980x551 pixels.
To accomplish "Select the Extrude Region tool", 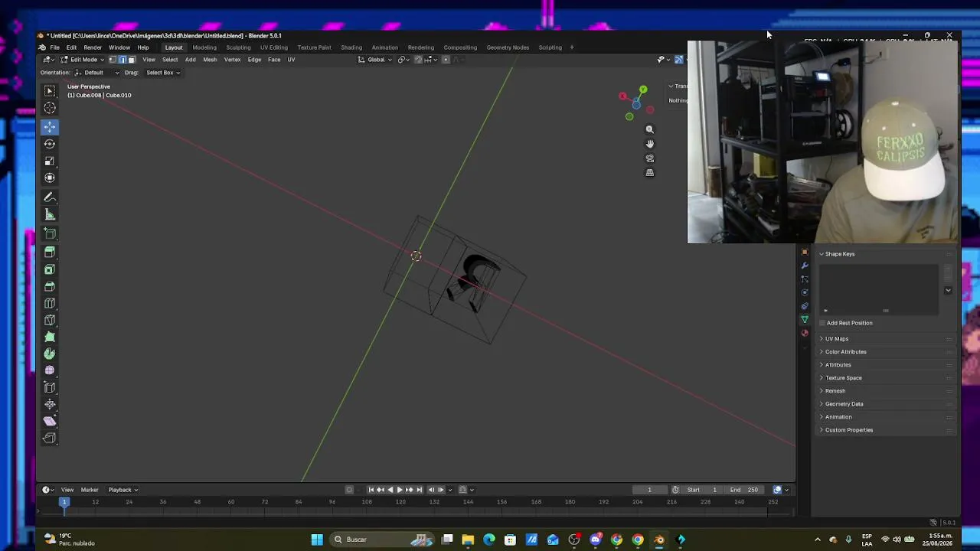I will point(50,252).
